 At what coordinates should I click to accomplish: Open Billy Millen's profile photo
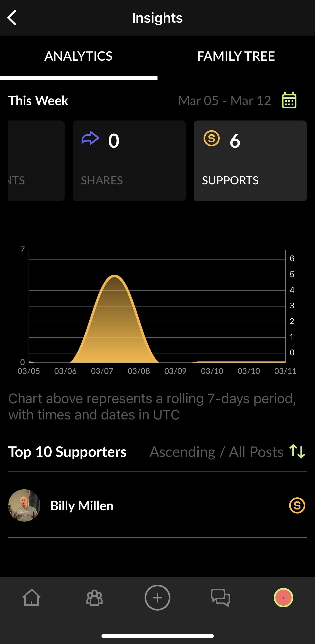24,505
